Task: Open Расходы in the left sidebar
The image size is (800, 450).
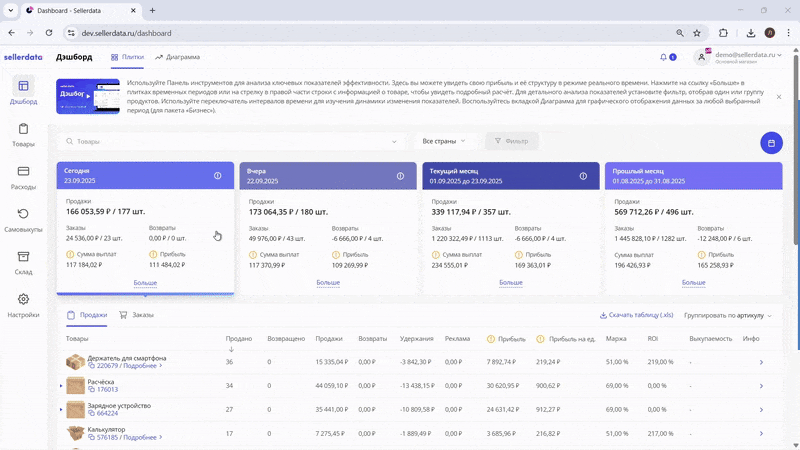Action: 23,177
